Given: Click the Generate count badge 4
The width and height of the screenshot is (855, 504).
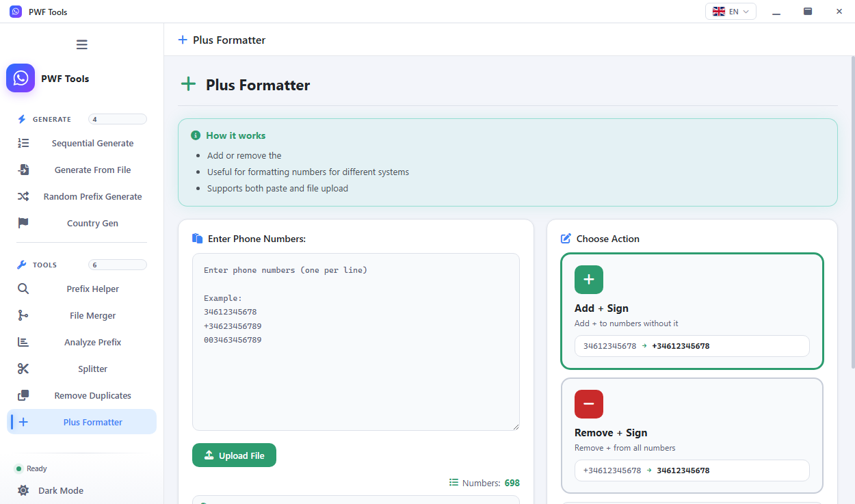Looking at the screenshot, I should [118, 119].
